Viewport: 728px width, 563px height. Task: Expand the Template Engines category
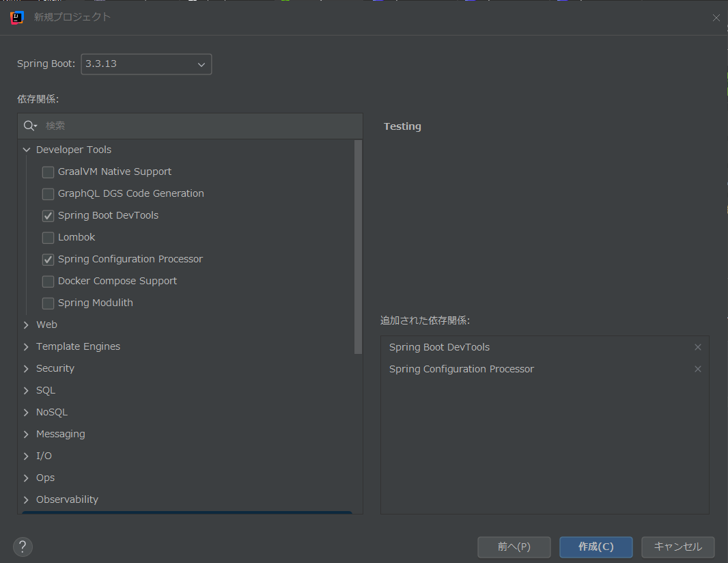tap(27, 346)
